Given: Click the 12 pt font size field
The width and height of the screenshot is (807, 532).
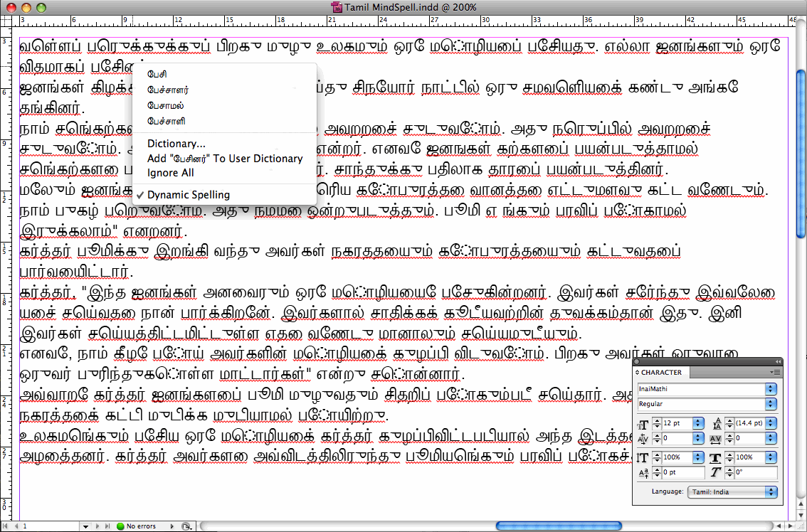Looking at the screenshot, I should pyautogui.click(x=677, y=423).
